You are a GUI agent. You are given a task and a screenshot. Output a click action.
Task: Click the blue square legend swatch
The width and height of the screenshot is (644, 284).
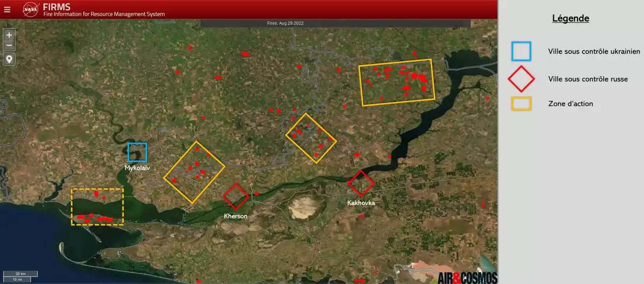[521, 52]
